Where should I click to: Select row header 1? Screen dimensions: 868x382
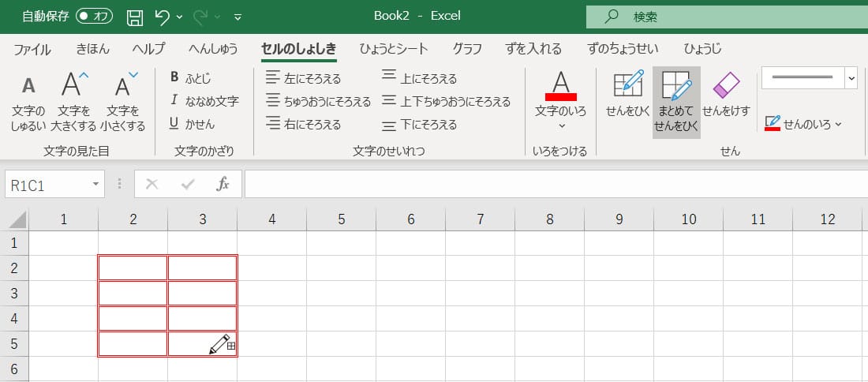pos(14,243)
